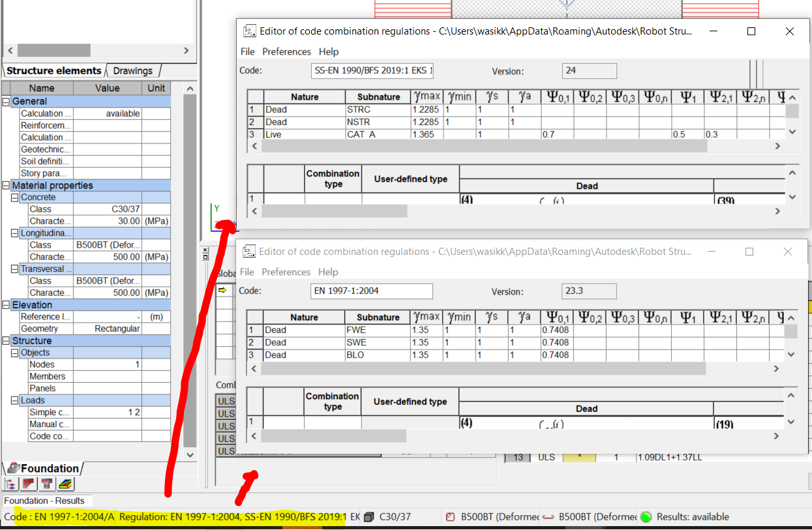
Task: Click the SS-EN 1990 editor title bar icon
Action: (249, 31)
